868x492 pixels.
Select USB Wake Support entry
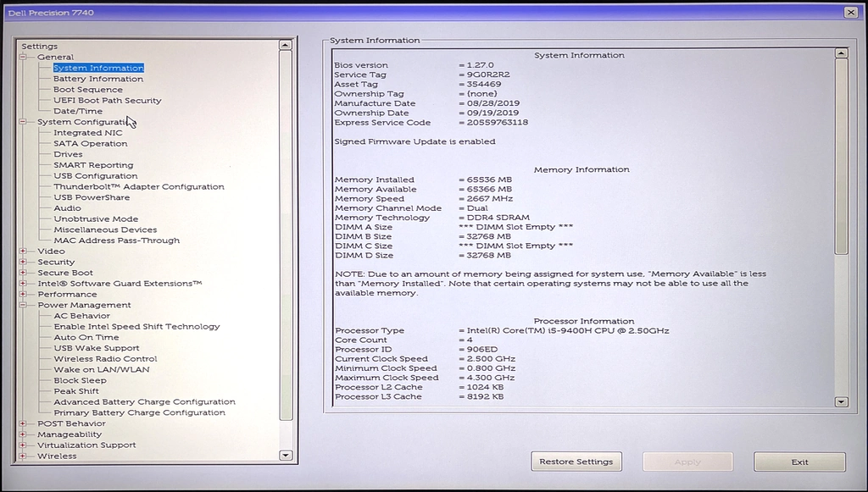click(x=97, y=348)
